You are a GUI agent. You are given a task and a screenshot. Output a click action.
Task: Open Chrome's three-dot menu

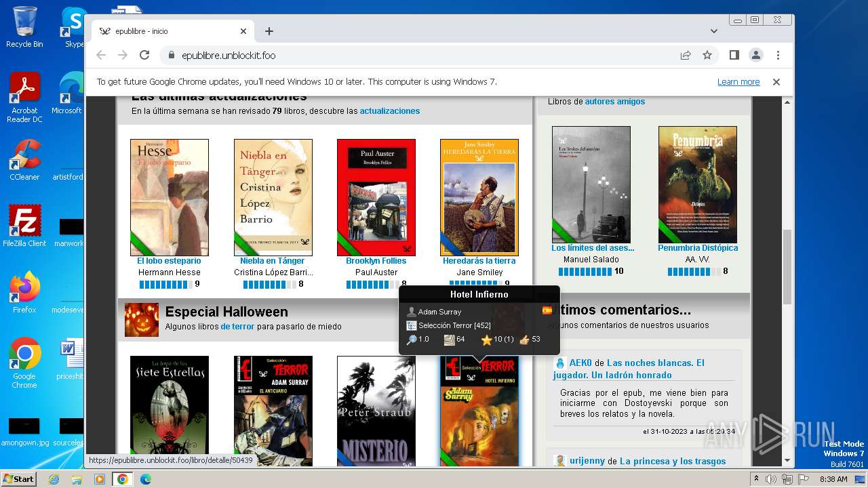coord(778,55)
